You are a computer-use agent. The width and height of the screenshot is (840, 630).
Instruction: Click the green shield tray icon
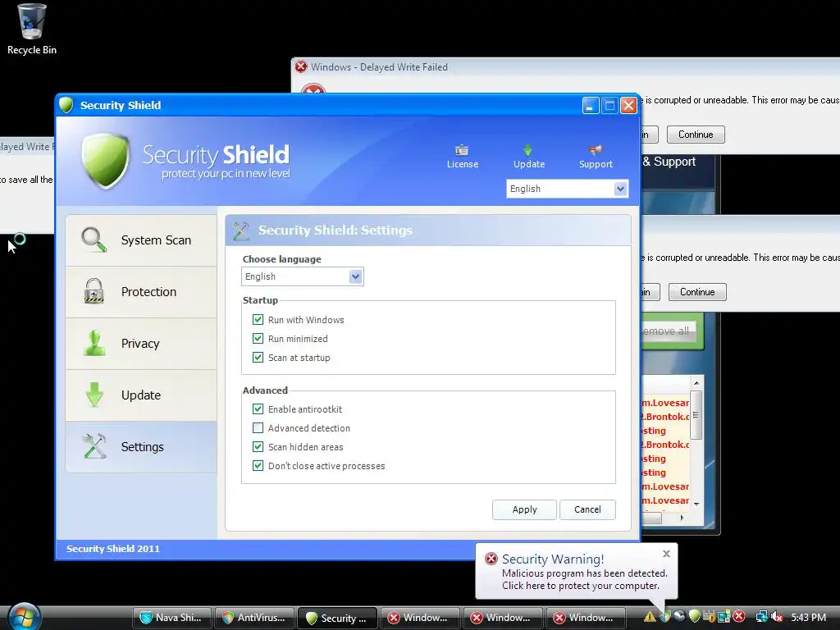coord(694,617)
